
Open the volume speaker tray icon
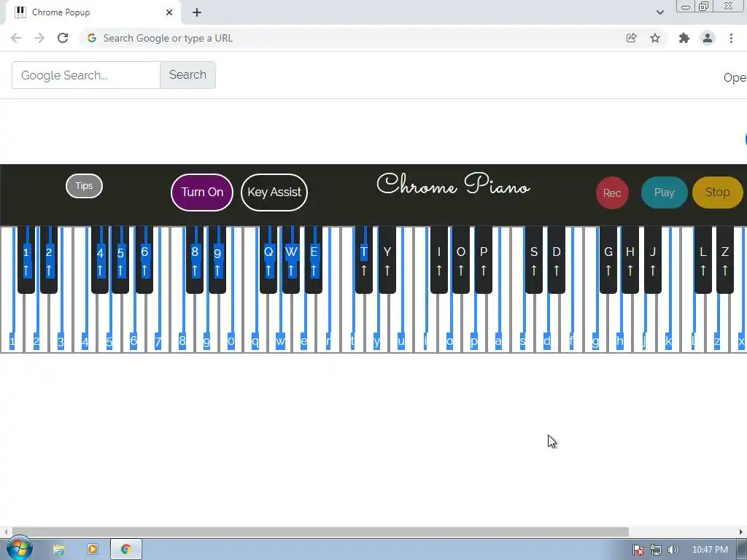(x=673, y=550)
